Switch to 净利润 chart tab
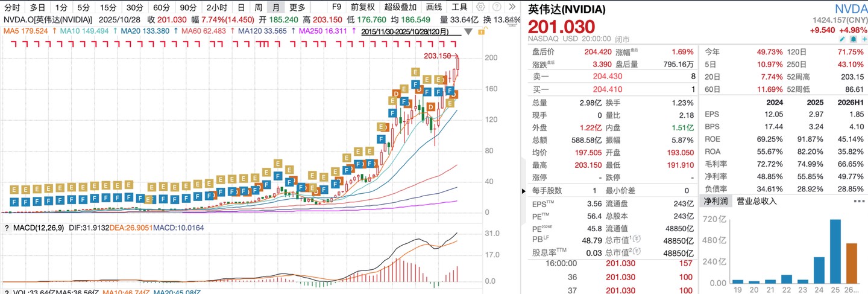Image resolution: width=868 pixels, height=294 pixels. click(715, 202)
